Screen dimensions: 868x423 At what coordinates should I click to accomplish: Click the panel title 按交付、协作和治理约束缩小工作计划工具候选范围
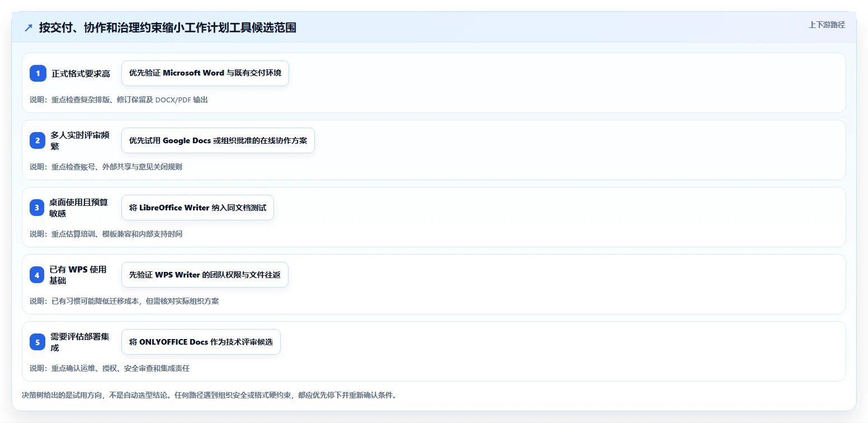(x=168, y=28)
